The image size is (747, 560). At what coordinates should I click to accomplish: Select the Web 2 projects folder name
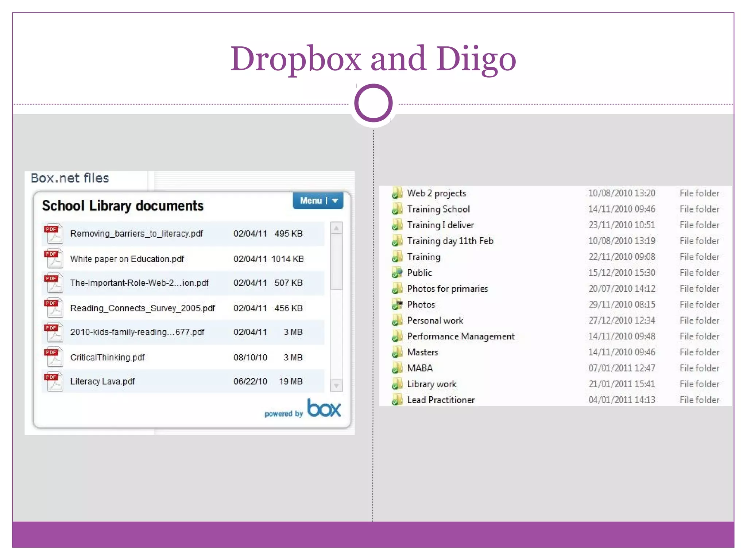click(437, 193)
